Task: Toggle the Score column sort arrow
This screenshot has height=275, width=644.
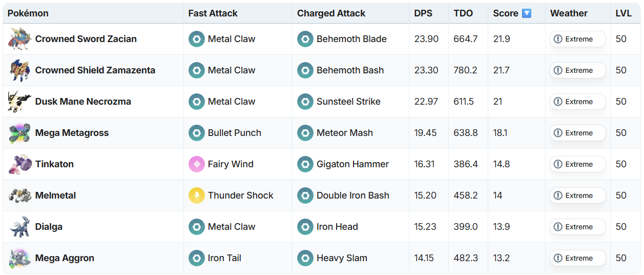Action: click(527, 13)
